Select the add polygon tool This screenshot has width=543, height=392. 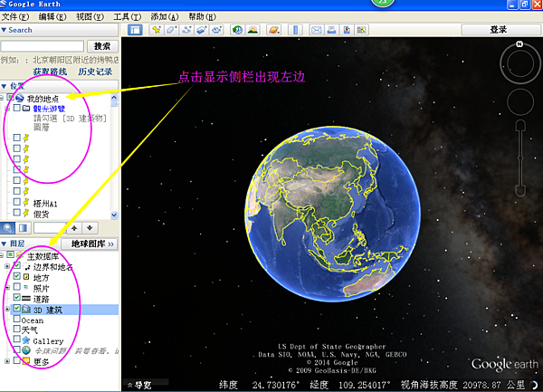coord(171,30)
